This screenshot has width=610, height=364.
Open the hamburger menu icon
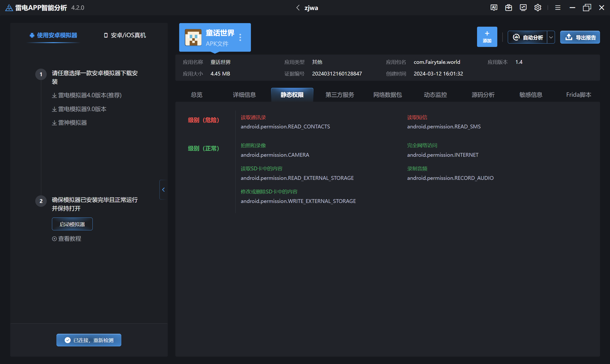pyautogui.click(x=558, y=8)
